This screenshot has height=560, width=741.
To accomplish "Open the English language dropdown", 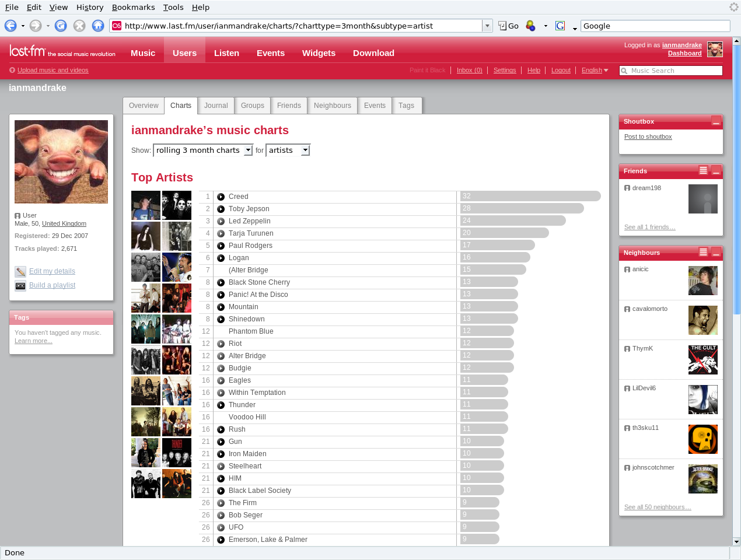I will 595,71.
